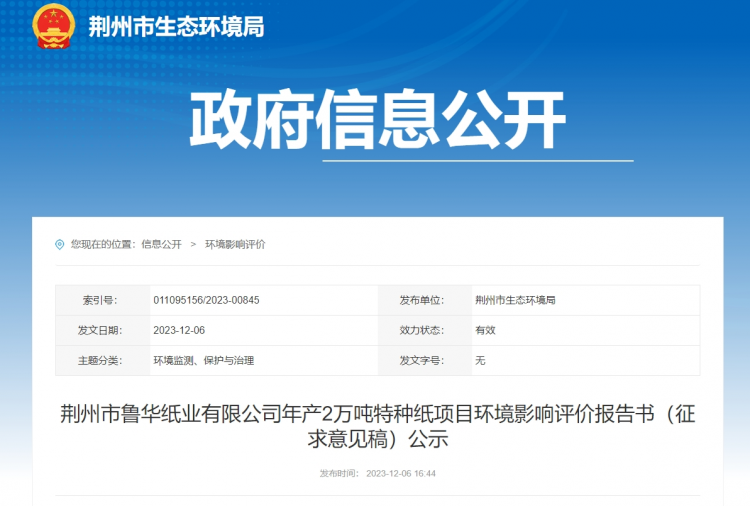Click the 索引号 label cell
The height and width of the screenshot is (506, 750).
(x=103, y=300)
